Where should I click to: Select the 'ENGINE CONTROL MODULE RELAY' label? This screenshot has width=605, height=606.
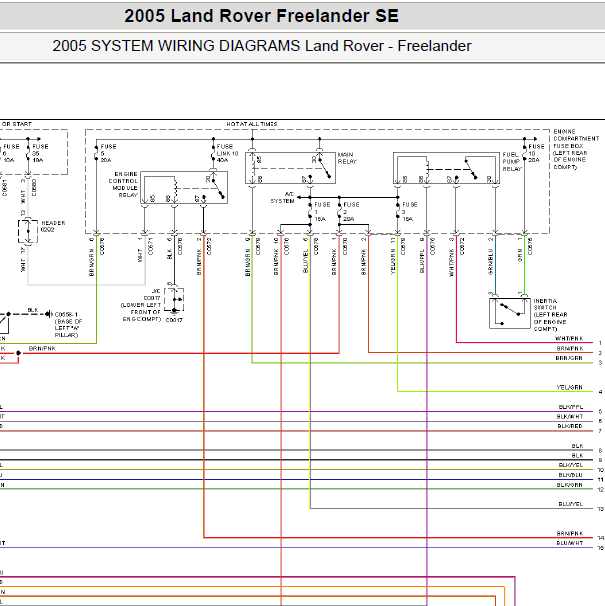123,184
